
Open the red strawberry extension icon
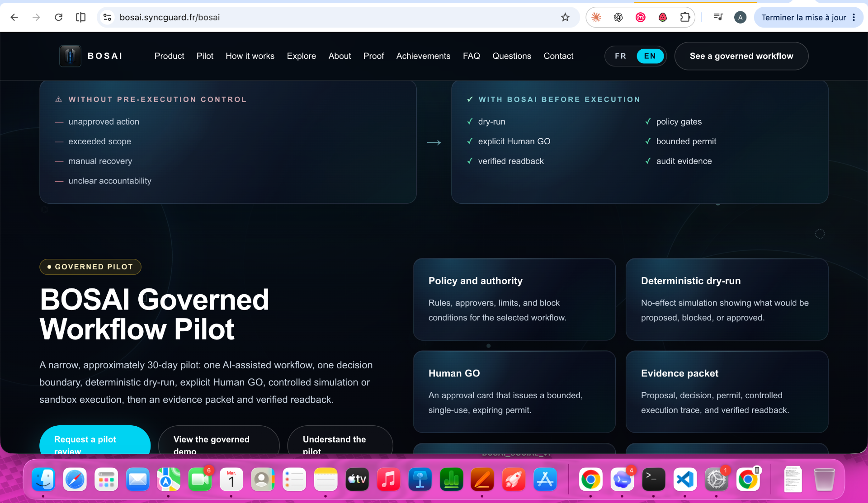pyautogui.click(x=662, y=17)
